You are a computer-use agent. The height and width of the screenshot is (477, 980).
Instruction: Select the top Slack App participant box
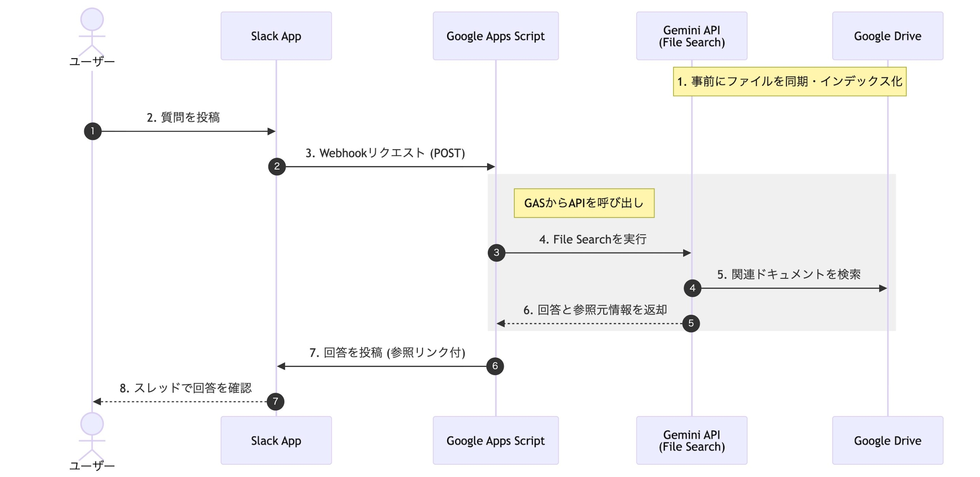coord(276,36)
